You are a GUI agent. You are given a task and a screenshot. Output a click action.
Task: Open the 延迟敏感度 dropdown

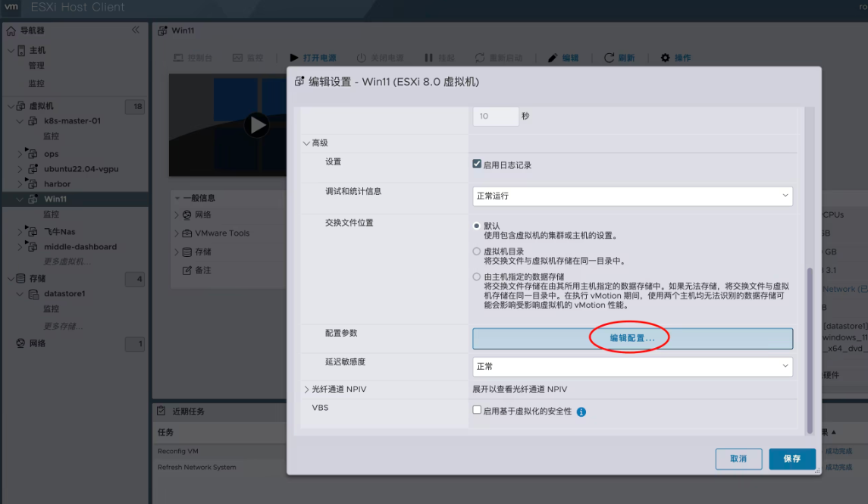click(x=632, y=366)
